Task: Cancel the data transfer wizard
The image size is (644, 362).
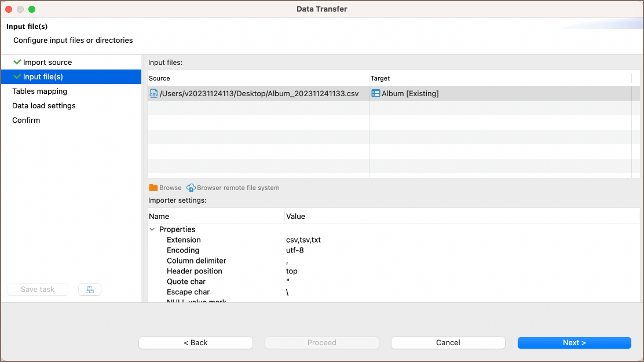Action: click(448, 343)
